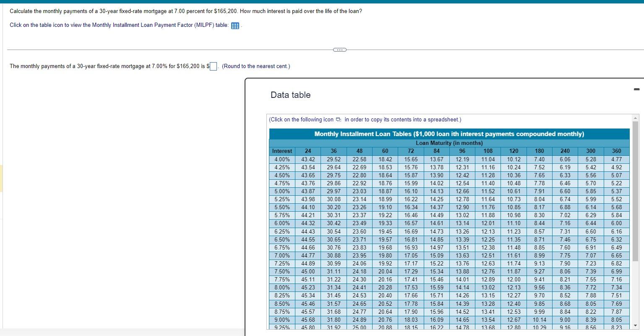The width and height of the screenshot is (644, 336).
Task: Click the 7.00% interest rate row label
Action: [x=282, y=255]
